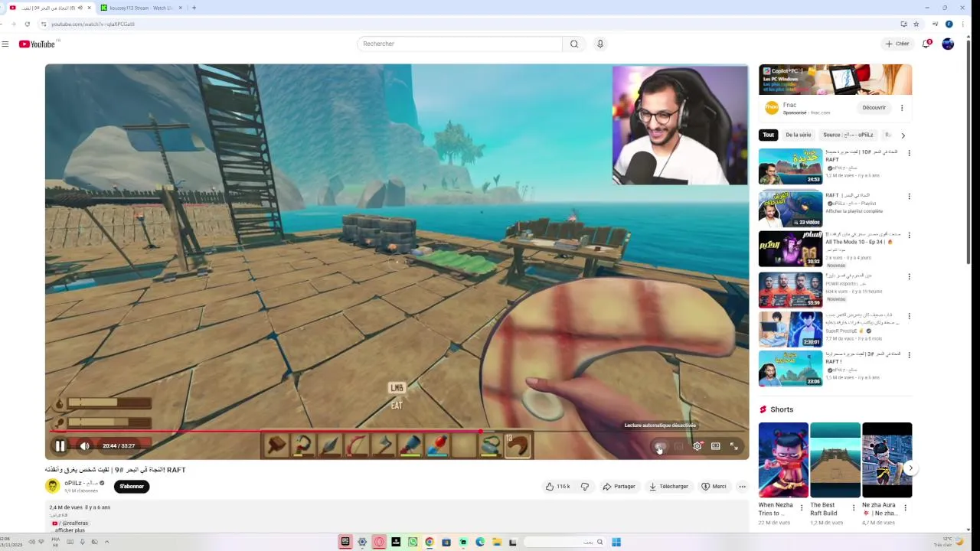This screenshot has height=551, width=980.
Task: Click the search magnifier button
Action: coord(574,44)
